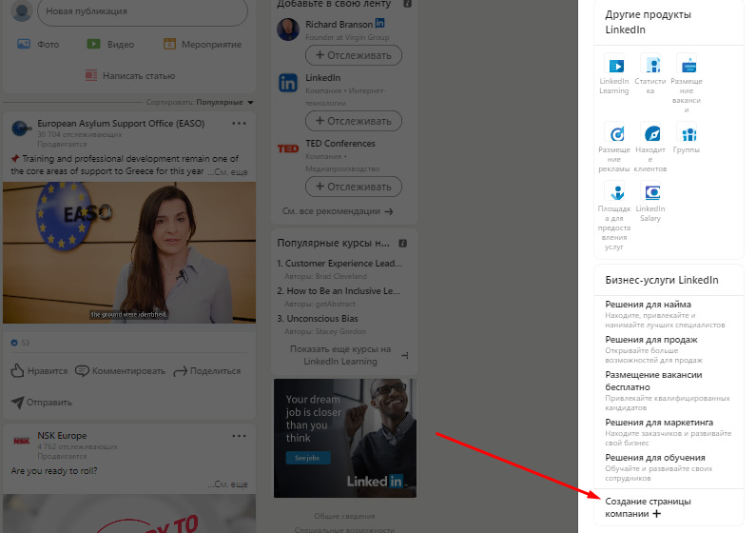The height and width of the screenshot is (533, 756).
Task: Click European Asylum Support Office (EASO) name
Action: [121, 124]
